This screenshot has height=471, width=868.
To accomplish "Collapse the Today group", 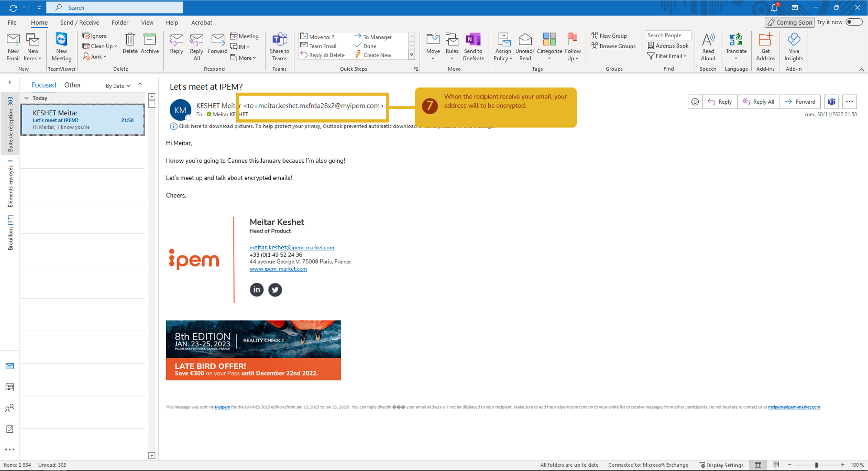I will 26,98.
